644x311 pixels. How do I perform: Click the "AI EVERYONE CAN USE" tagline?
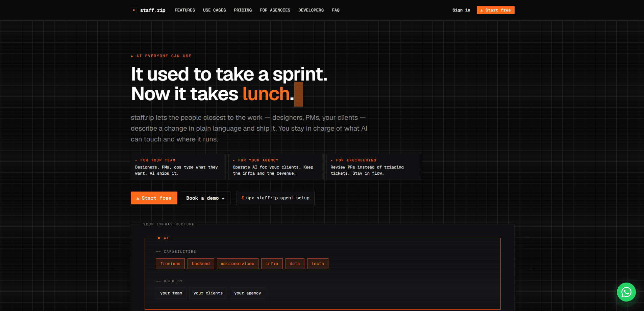coord(161,56)
